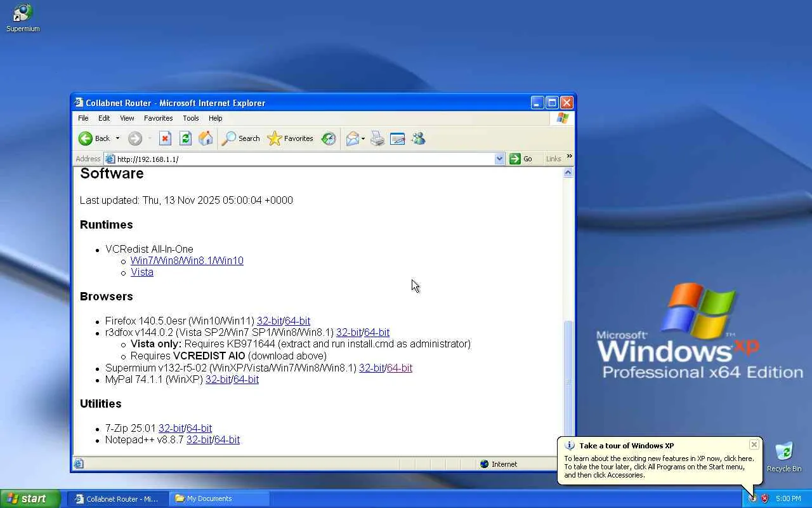Viewport: 812px width, 508px height.
Task: Open the Tools menu
Action: pyautogui.click(x=191, y=118)
